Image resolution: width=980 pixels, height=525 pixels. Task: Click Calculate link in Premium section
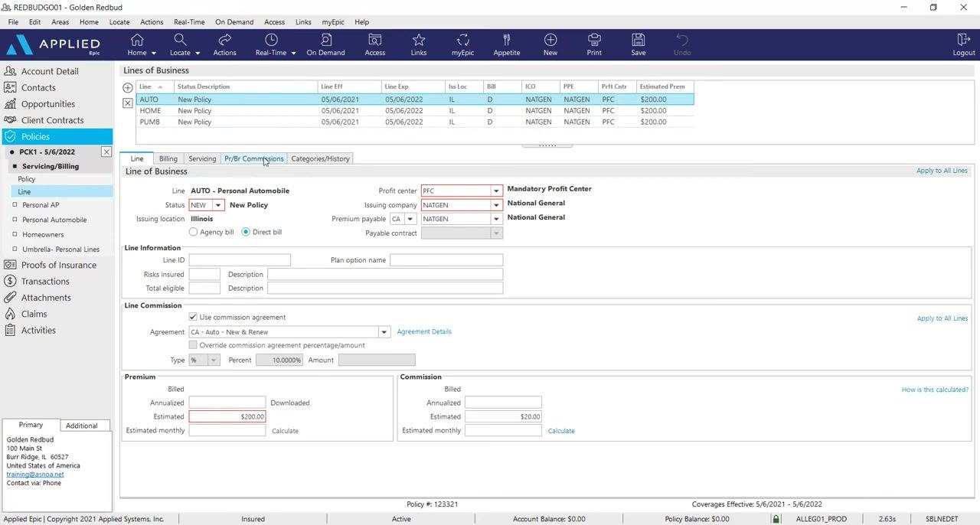(x=285, y=431)
